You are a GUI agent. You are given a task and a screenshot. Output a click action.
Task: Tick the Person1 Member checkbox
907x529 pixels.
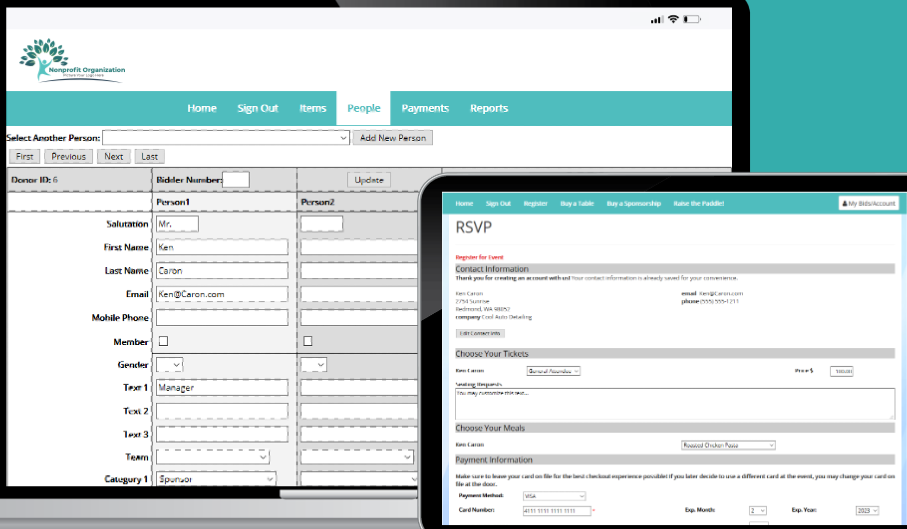coord(164,341)
